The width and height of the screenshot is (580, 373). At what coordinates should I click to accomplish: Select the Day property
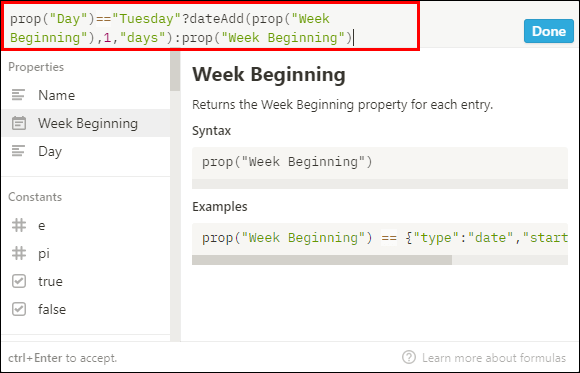pos(86,151)
